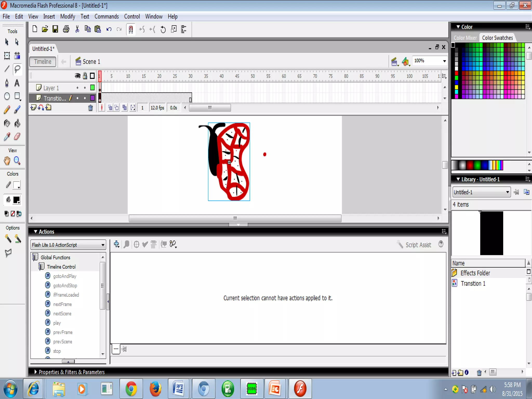Switch to Color Mixer tab
Screen dimensions: 532x399
(x=465, y=38)
